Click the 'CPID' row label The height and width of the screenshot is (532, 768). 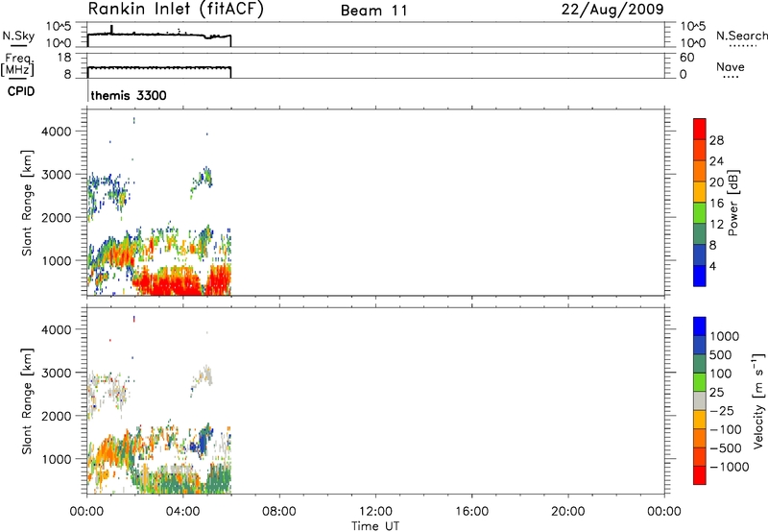[x=21, y=91]
